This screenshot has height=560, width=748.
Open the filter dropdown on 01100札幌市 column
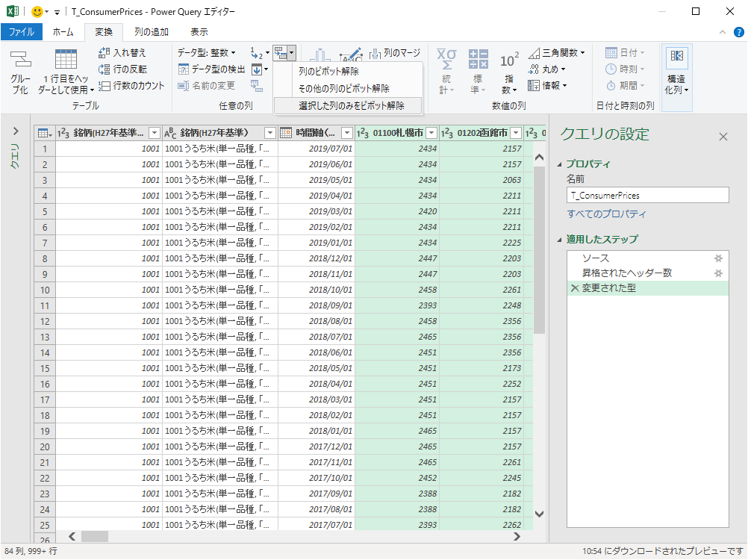pyautogui.click(x=430, y=133)
